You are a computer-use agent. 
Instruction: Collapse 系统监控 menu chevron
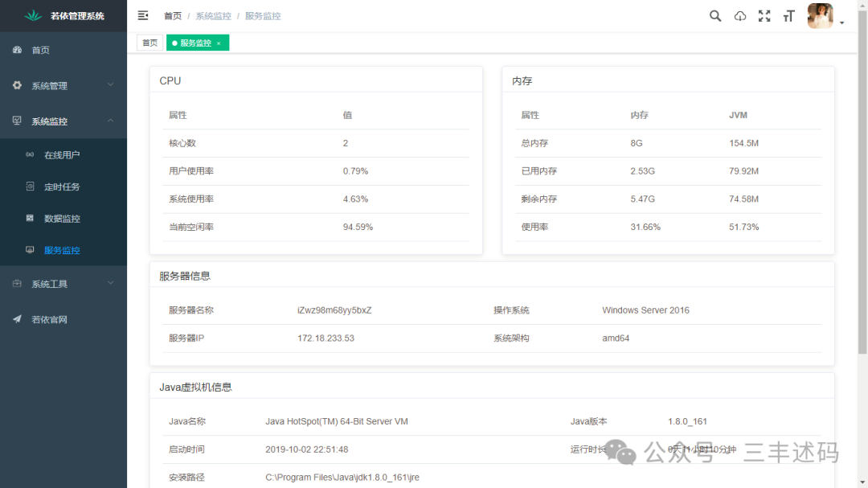coord(111,121)
